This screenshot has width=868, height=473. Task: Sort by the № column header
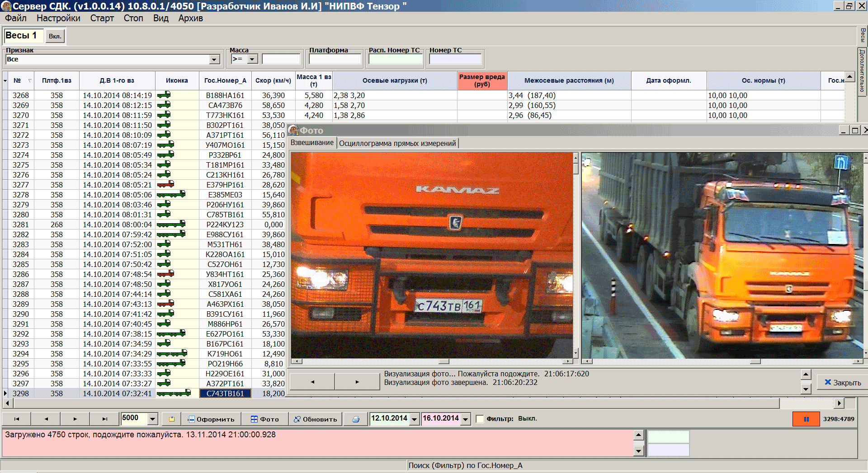[21, 80]
